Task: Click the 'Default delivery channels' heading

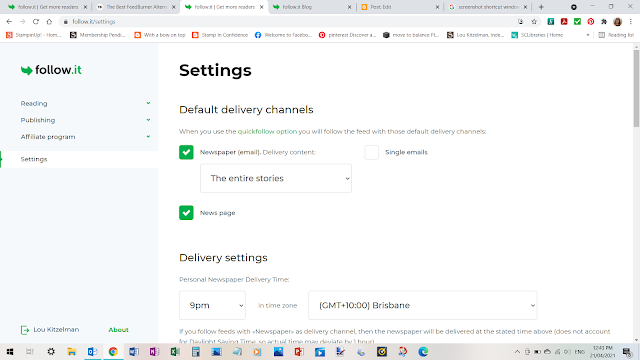Action: coord(246,109)
